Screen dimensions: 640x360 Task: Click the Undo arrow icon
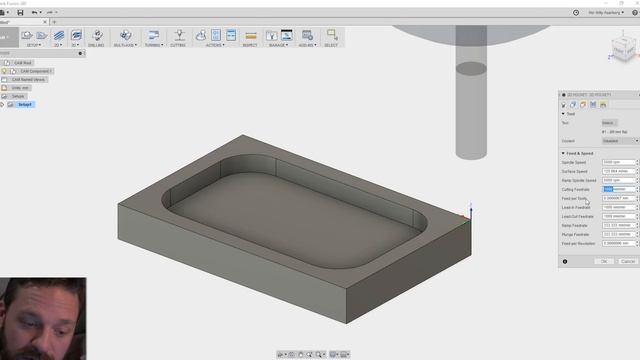[34, 13]
